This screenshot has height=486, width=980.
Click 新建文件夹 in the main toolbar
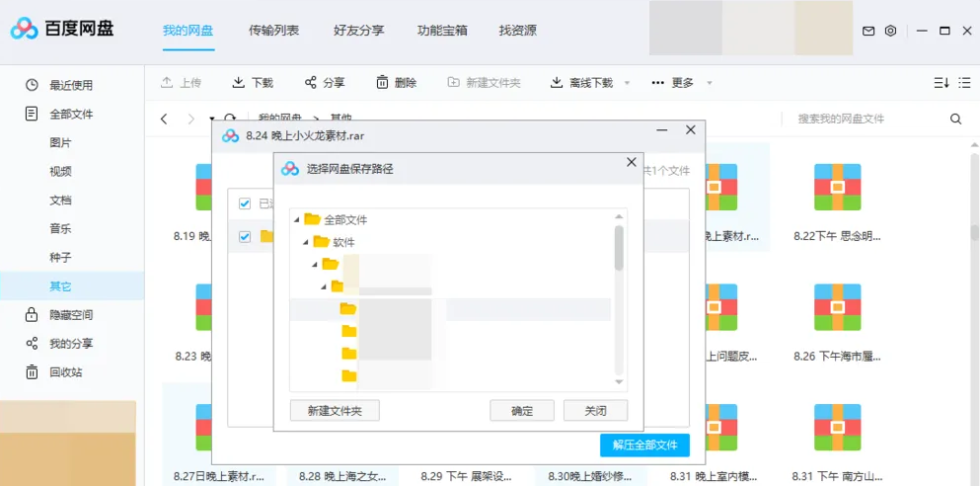[484, 83]
